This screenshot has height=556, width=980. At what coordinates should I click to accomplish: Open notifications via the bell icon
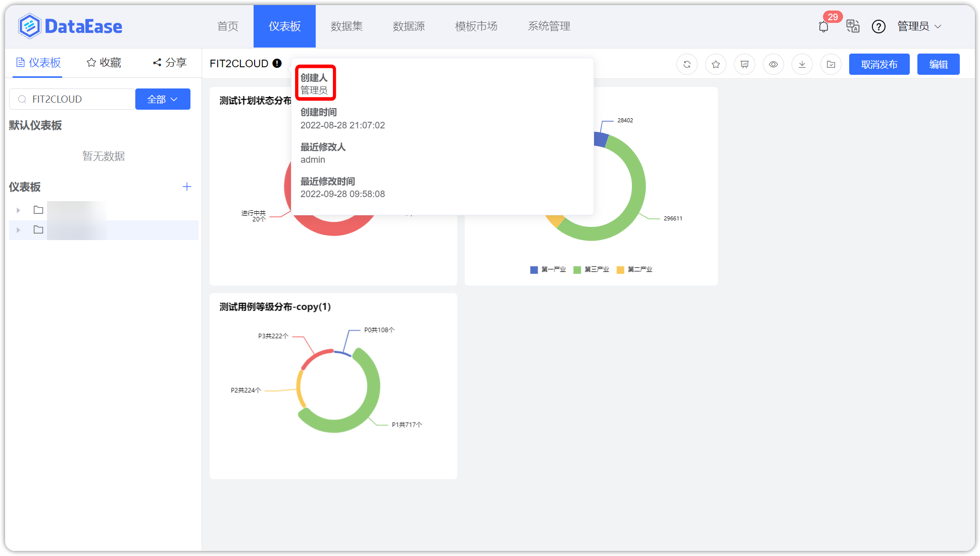[823, 26]
